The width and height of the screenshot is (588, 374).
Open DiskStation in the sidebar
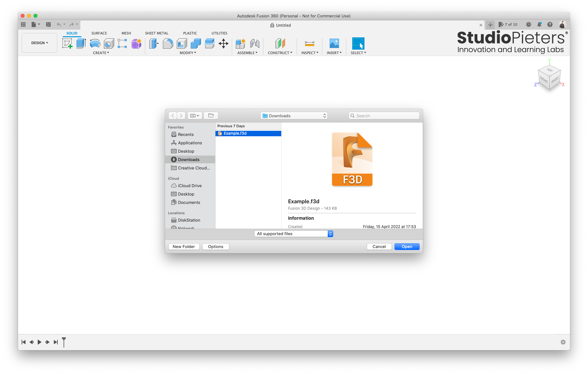pos(190,220)
